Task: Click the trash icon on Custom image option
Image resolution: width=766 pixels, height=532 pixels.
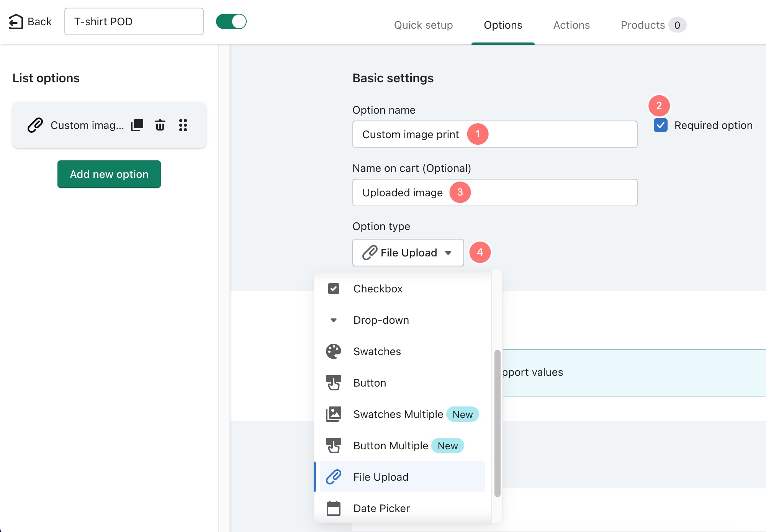Action: (160, 125)
